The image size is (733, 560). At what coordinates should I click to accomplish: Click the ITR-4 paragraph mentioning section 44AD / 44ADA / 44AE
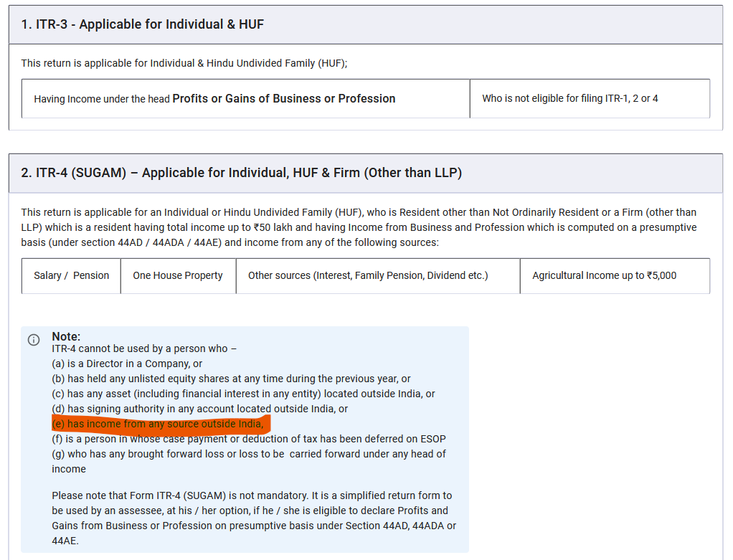pyautogui.click(x=359, y=227)
